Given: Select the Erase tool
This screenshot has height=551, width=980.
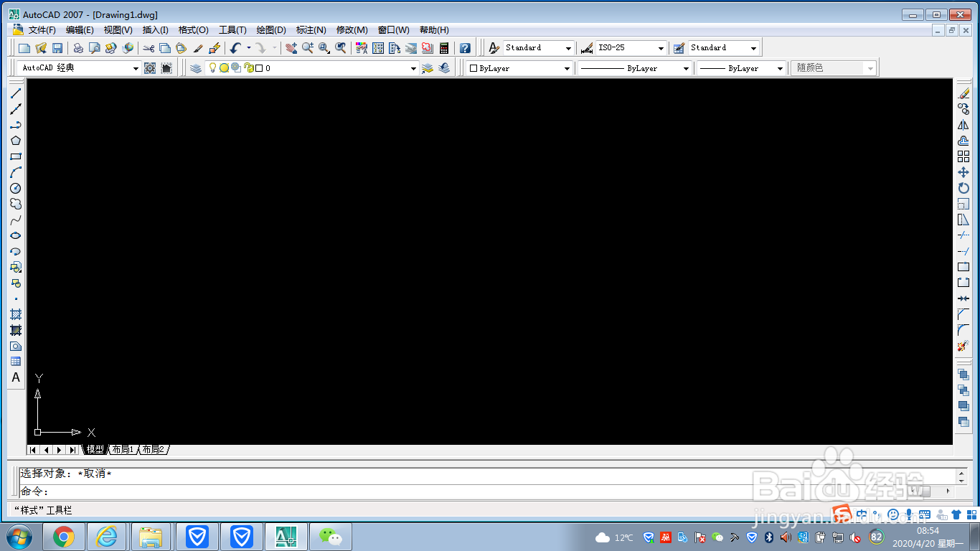Looking at the screenshot, I should tap(963, 93).
